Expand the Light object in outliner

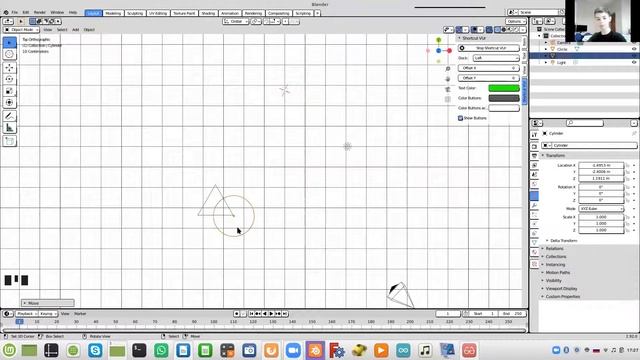546,62
